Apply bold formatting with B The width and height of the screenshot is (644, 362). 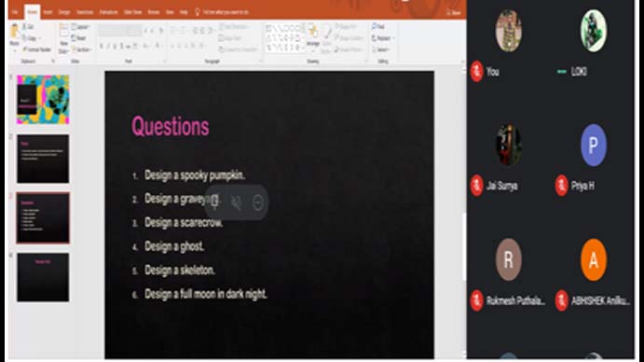(x=102, y=46)
